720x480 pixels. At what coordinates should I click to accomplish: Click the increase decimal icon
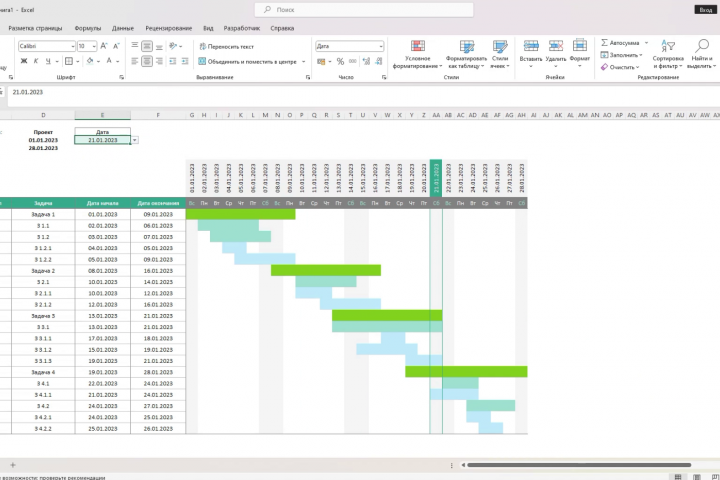(x=366, y=61)
